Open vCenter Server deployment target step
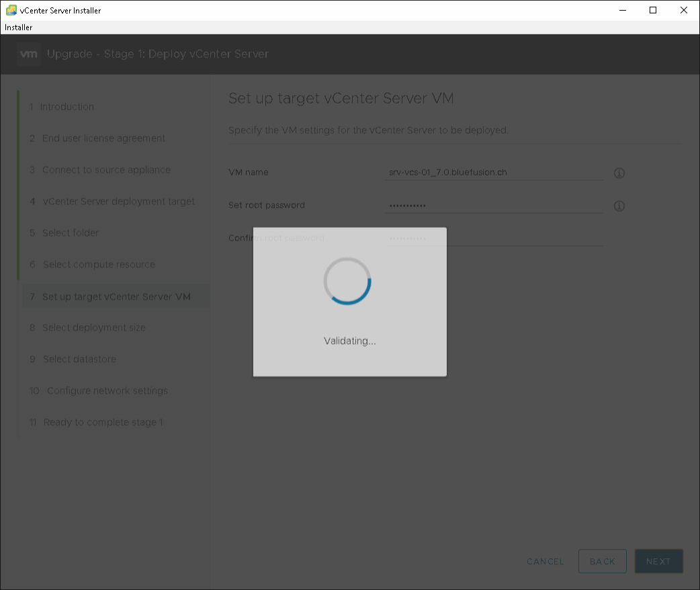This screenshot has height=590, width=700. click(118, 202)
